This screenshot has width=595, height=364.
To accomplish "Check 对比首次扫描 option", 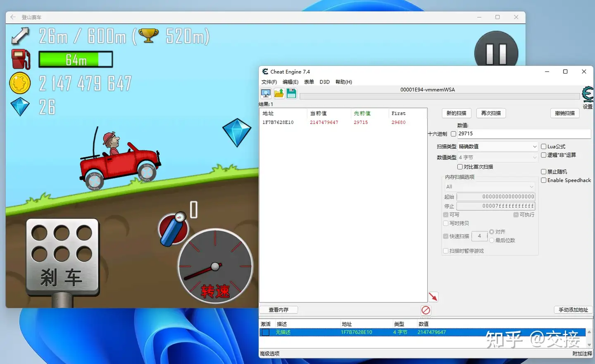I will 460,167.
